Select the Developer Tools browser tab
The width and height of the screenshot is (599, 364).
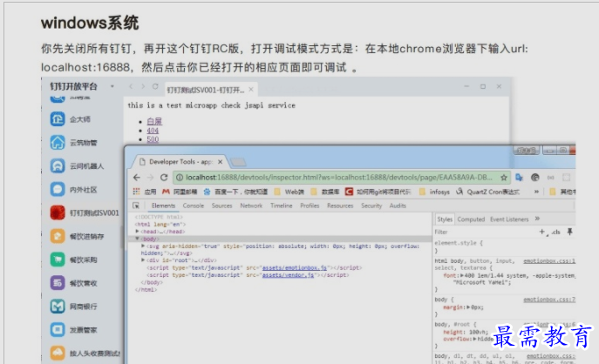[180, 162]
